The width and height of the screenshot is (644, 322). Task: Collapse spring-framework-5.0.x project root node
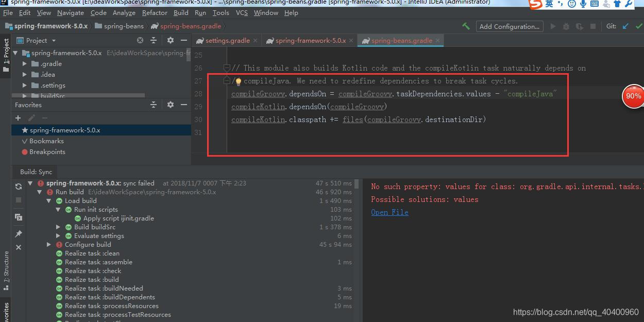point(15,53)
